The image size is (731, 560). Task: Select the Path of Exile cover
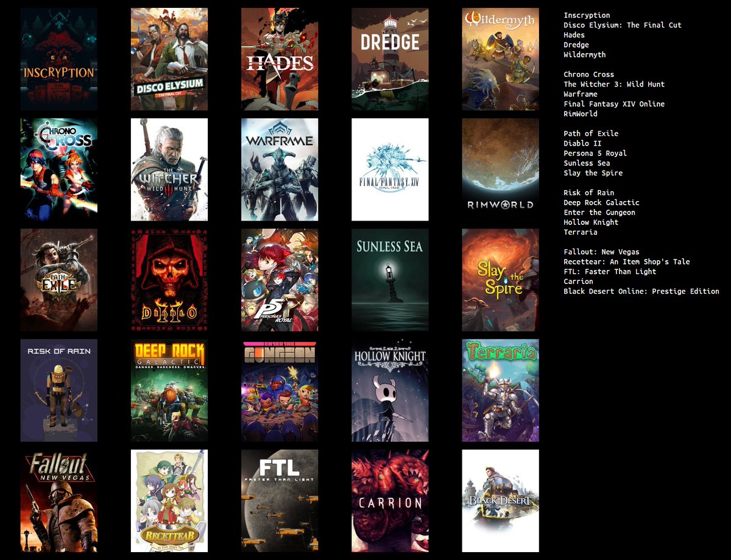pyautogui.click(x=58, y=280)
